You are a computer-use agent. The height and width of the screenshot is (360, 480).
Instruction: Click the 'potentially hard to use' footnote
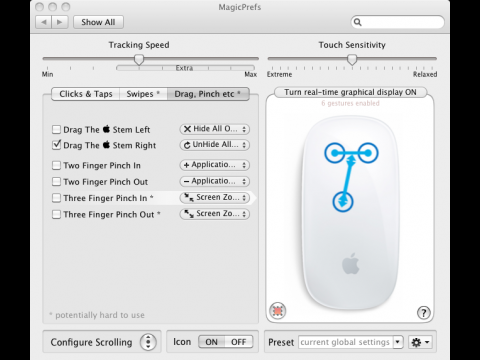point(97,315)
